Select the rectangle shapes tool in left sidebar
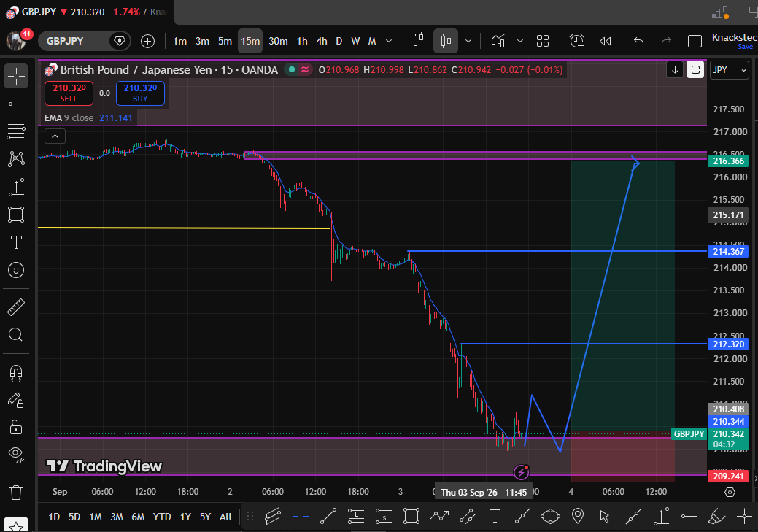 (x=16, y=215)
